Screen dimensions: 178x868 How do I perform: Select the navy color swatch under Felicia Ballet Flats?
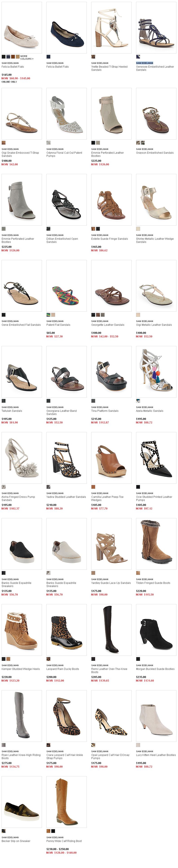tap(48, 57)
